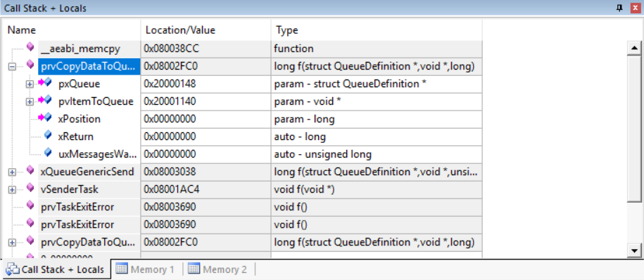Click the xPosition parameter icon
Viewport: 644px width, 280px height.
pos(45,117)
